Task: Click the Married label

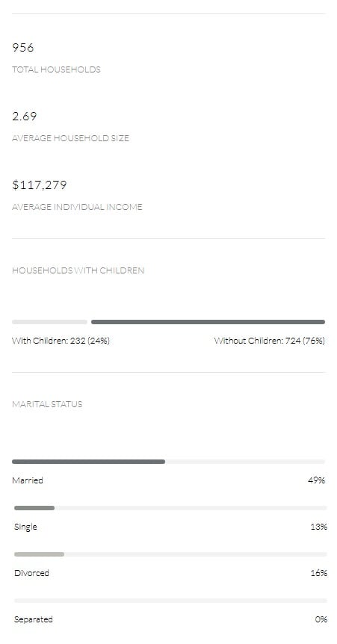Action: tap(28, 480)
